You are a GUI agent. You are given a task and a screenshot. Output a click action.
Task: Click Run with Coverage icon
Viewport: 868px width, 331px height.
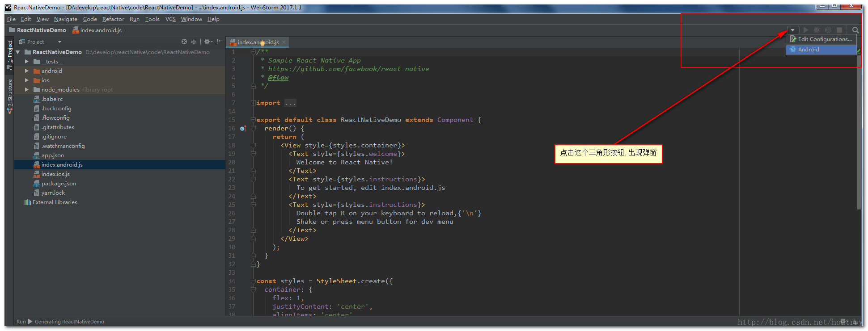(x=828, y=30)
